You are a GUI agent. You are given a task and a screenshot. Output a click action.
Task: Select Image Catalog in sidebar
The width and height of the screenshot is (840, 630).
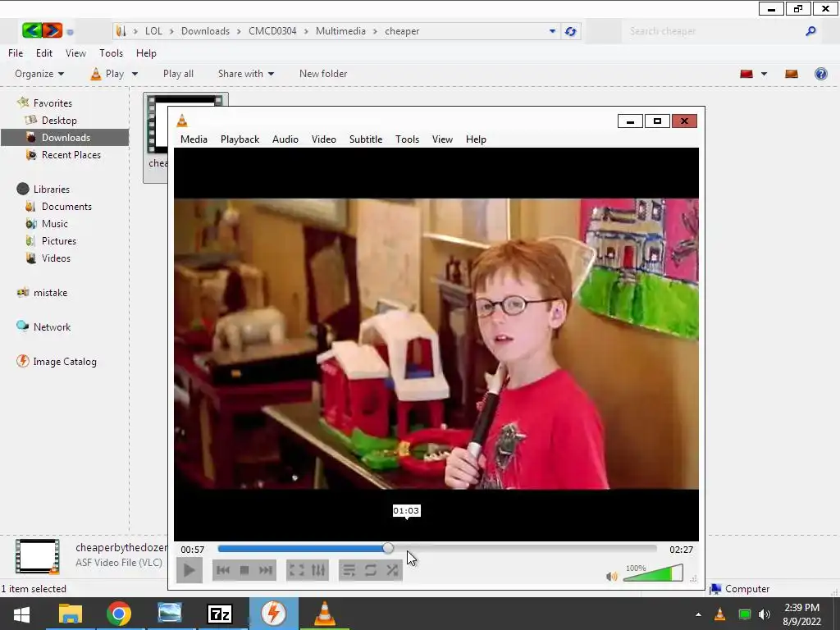(64, 362)
